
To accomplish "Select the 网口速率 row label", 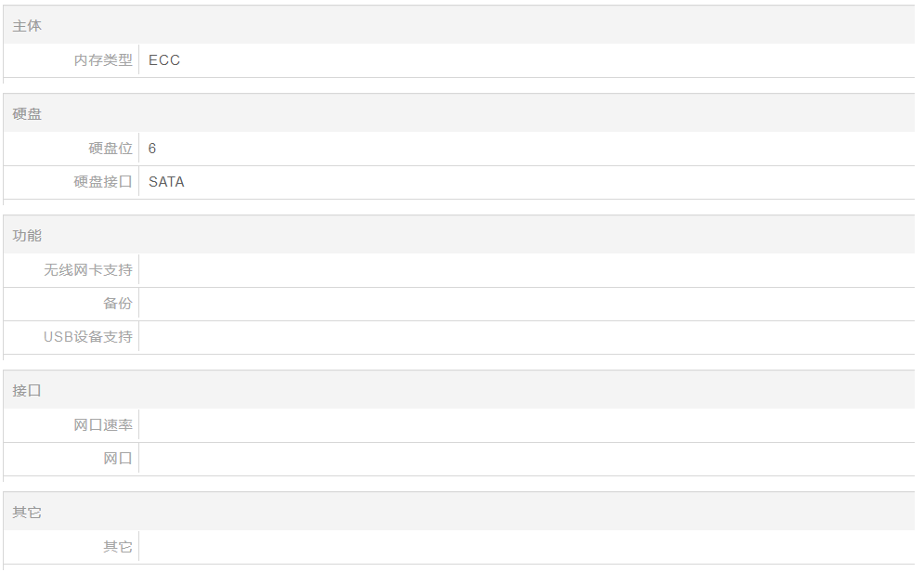I will [103, 425].
